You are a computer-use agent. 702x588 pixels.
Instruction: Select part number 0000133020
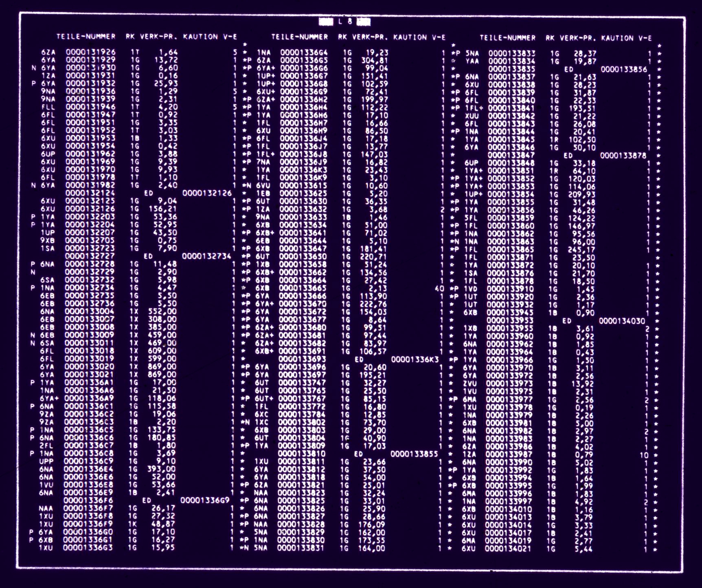pyautogui.click(x=89, y=366)
